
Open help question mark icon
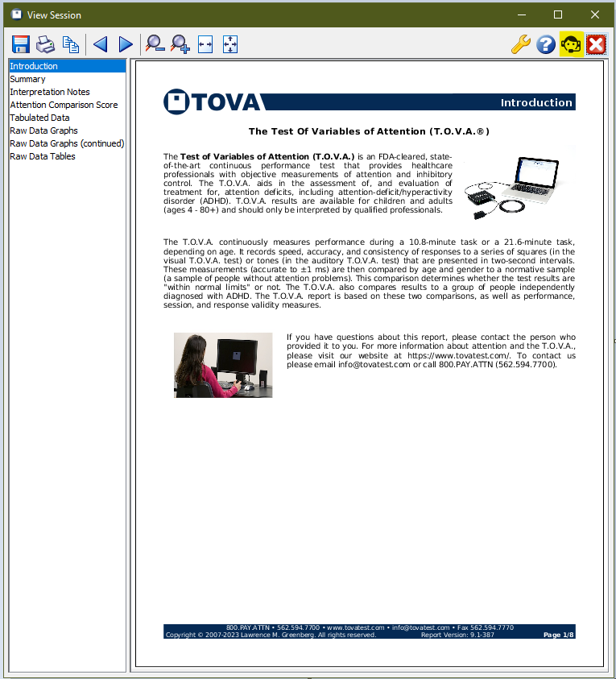tap(546, 44)
